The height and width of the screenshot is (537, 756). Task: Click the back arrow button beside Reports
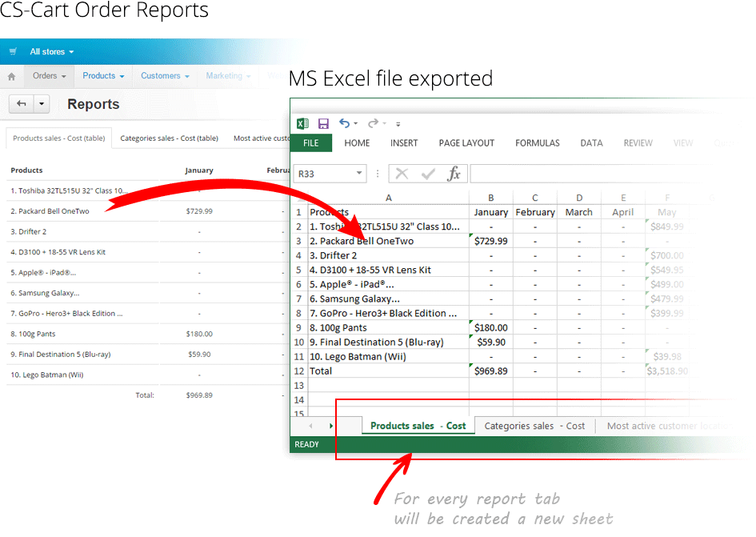tap(21, 103)
